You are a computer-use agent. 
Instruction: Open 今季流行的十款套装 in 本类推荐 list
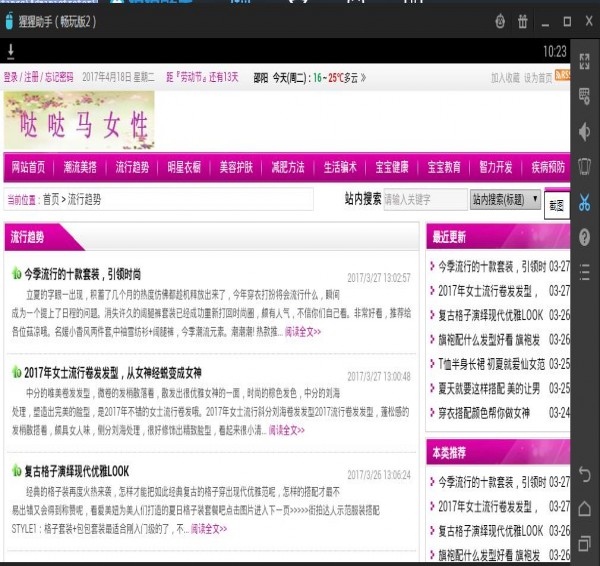pyautogui.click(x=492, y=482)
